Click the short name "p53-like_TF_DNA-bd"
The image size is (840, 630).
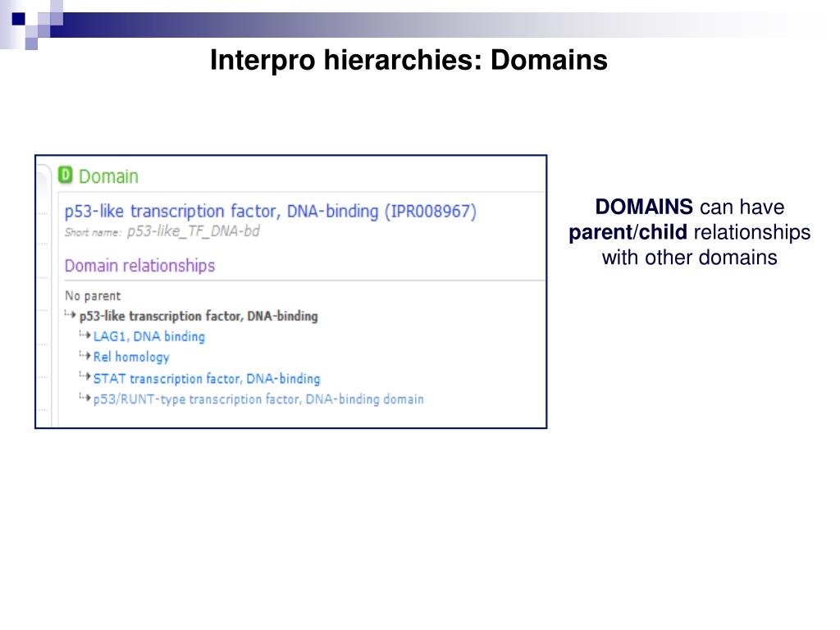click(x=194, y=231)
